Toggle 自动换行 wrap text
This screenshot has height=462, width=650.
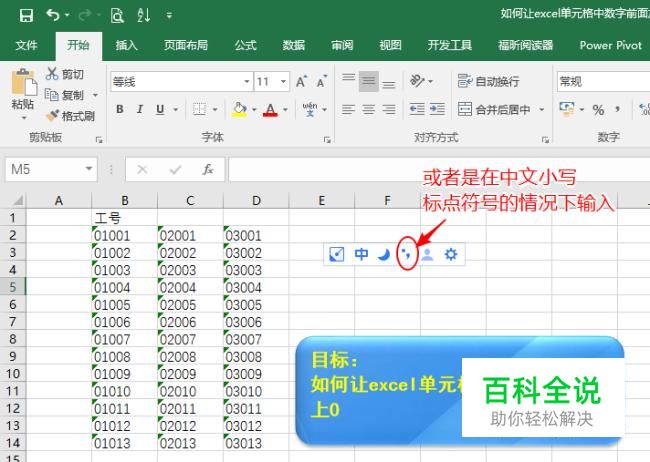(x=488, y=81)
